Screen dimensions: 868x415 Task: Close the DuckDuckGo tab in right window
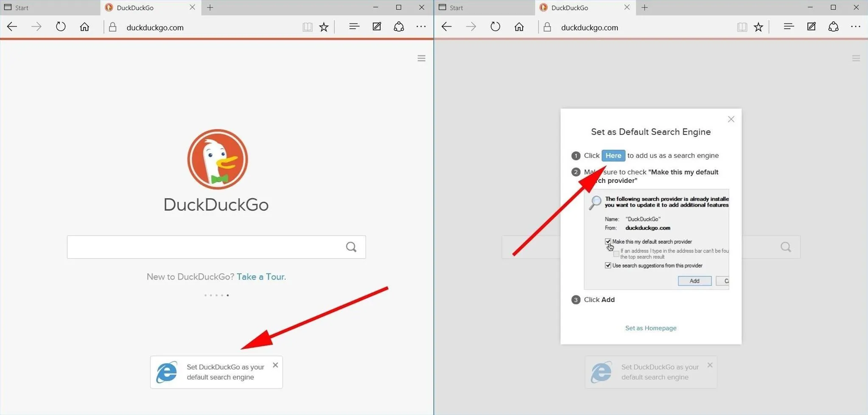627,7
